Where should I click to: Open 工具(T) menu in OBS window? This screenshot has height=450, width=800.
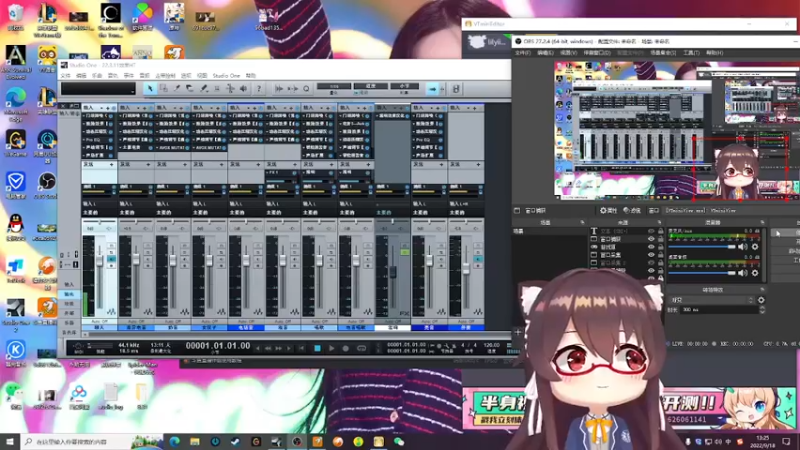pos(691,53)
